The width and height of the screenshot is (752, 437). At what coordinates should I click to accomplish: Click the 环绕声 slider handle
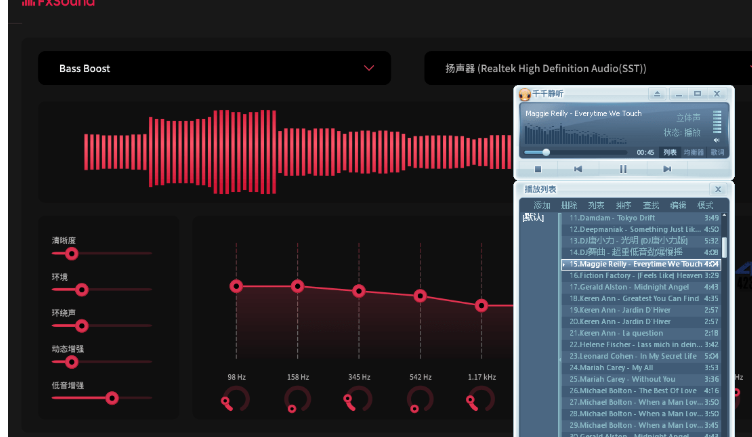tap(82, 326)
